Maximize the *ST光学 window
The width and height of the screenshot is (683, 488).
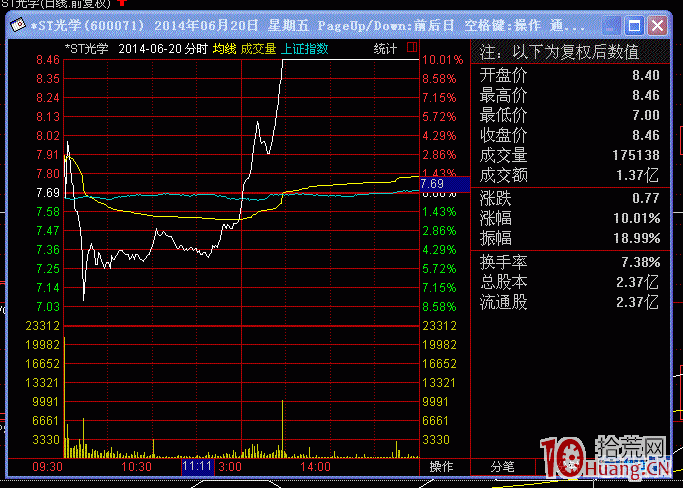(x=634, y=26)
